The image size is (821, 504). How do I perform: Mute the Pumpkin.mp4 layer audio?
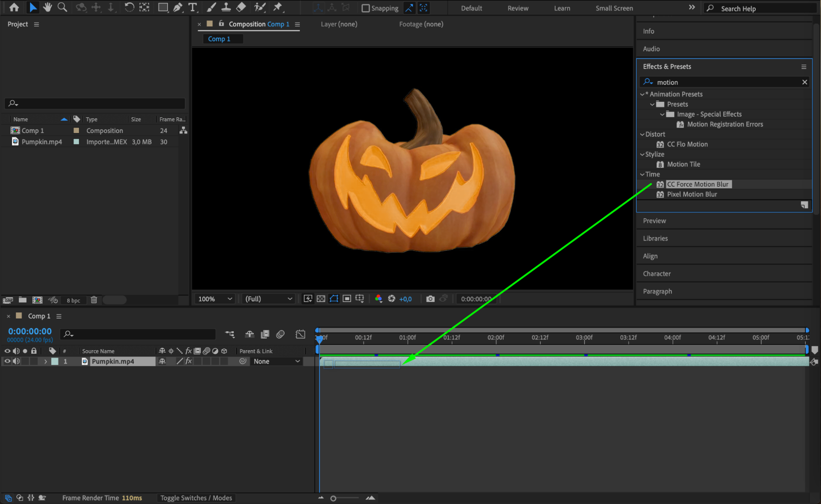[x=16, y=361]
